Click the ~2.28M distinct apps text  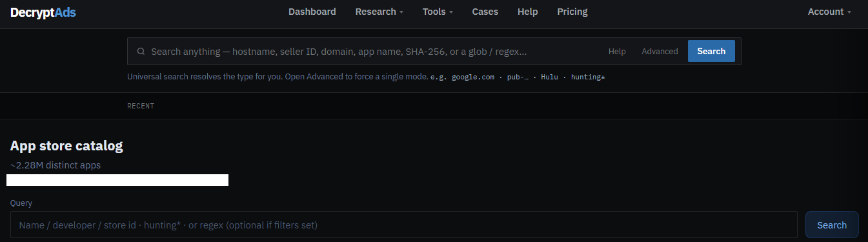point(56,165)
